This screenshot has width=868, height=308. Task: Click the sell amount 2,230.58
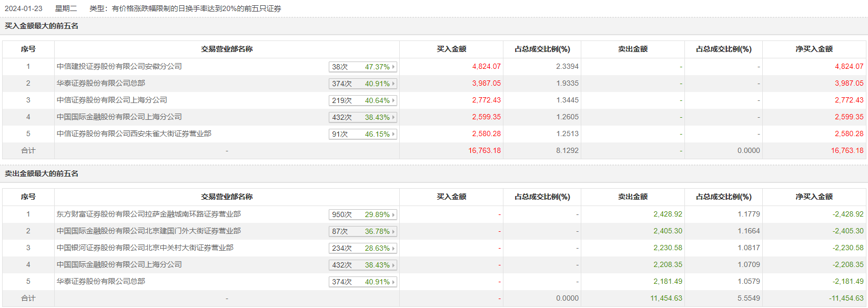[668, 248]
